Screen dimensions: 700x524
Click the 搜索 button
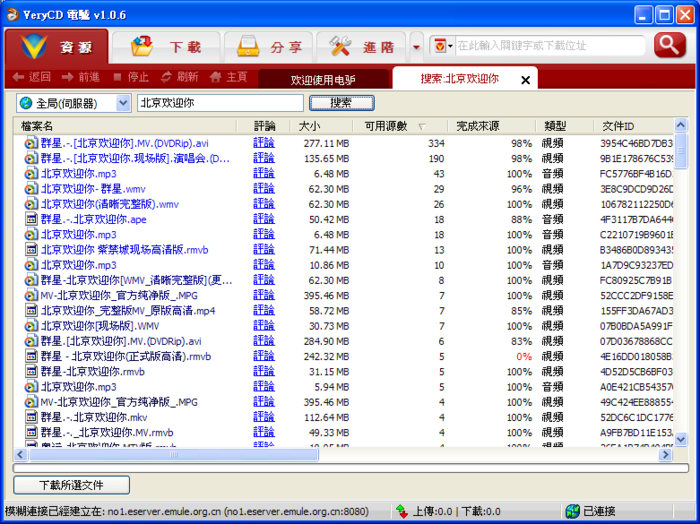pyautogui.click(x=342, y=103)
